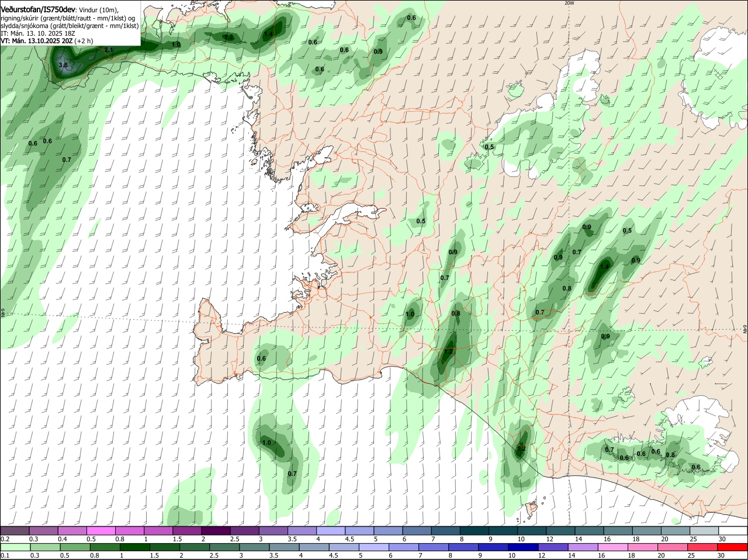Screen dimensions: 748x560
Task: Click the dark mauve snow swatch at 0.2
Action: 15,531
